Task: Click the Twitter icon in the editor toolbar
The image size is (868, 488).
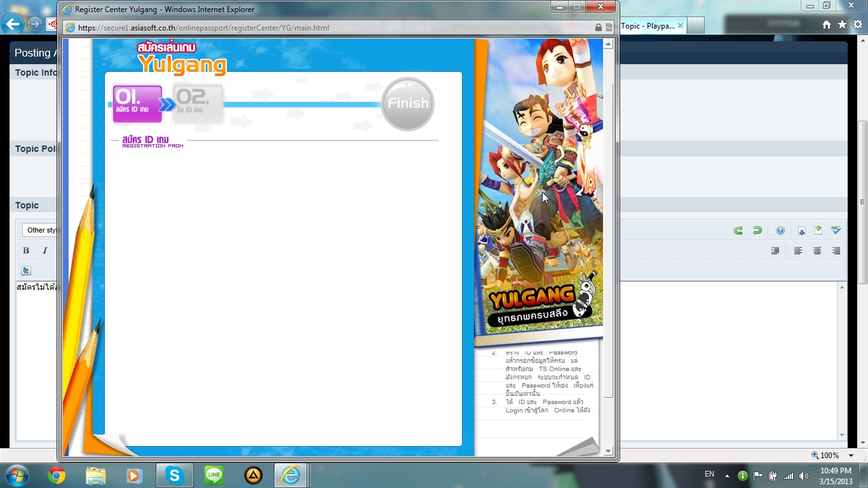Action: point(26,271)
